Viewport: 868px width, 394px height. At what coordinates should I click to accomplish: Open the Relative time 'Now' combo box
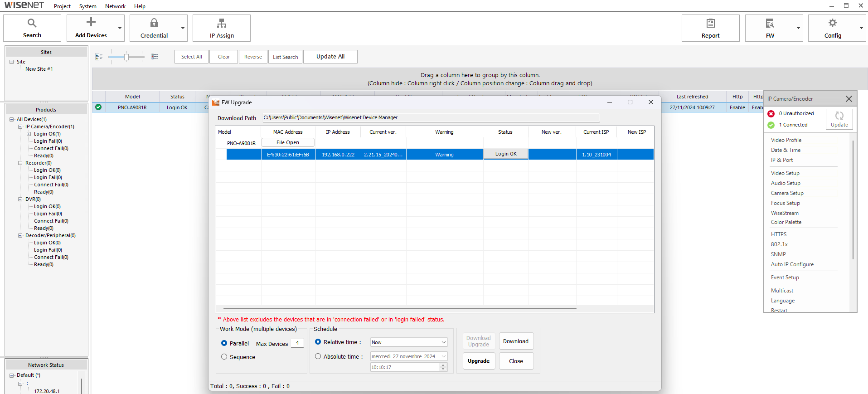coord(409,342)
